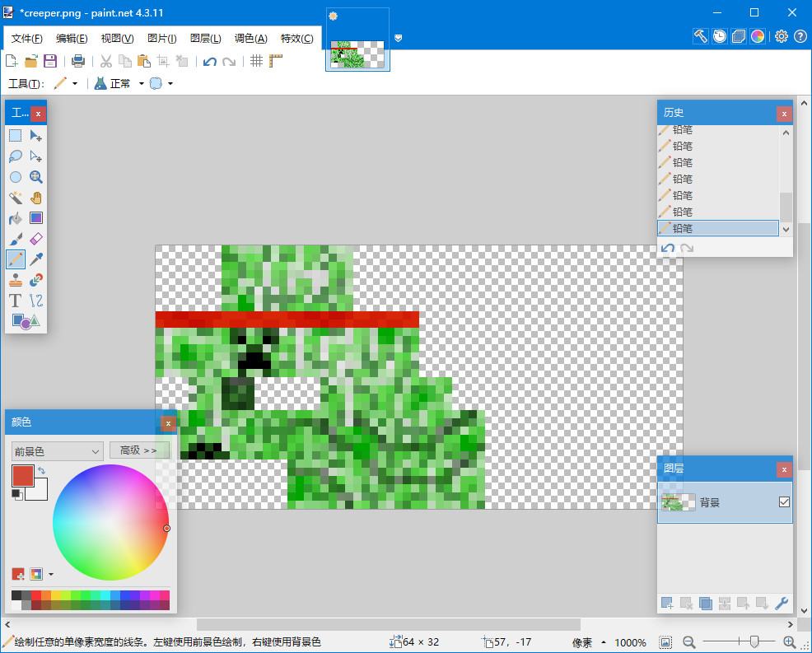Select the Line/Curve tool

click(x=35, y=301)
